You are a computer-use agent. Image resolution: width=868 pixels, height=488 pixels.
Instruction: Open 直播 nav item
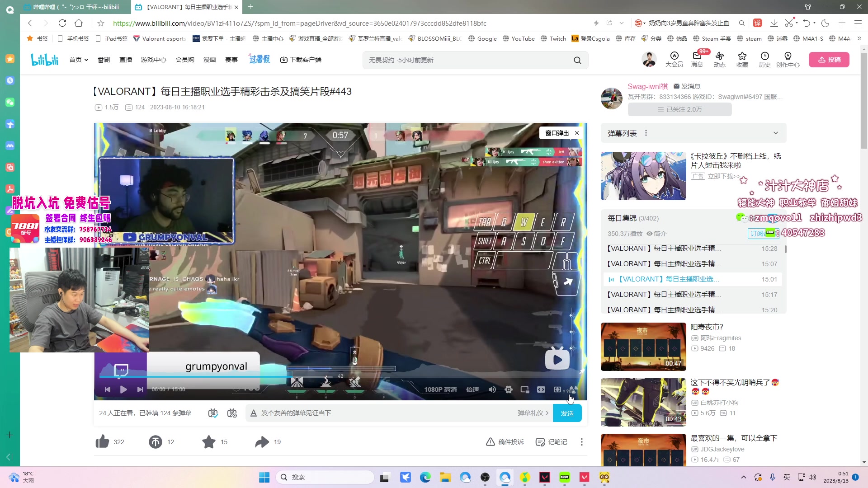tap(126, 60)
